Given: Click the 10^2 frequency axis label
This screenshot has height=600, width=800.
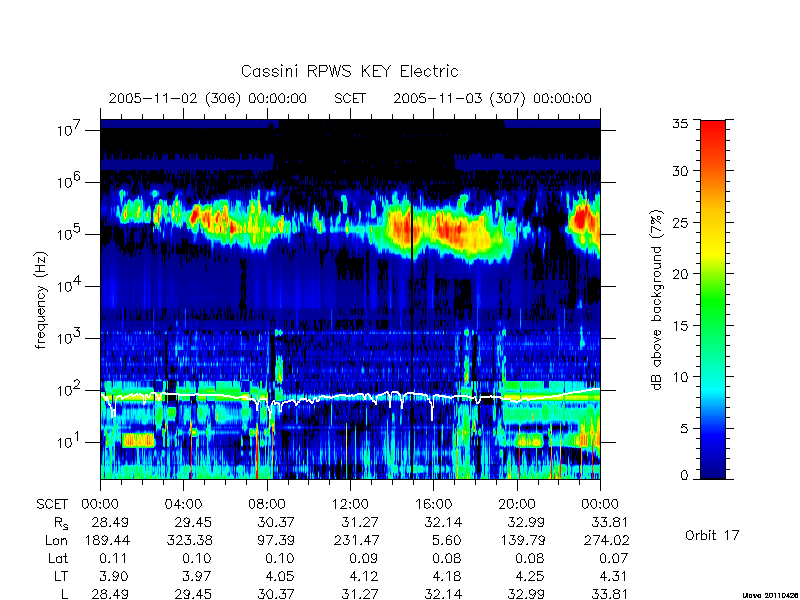Looking at the screenshot, I should (x=68, y=390).
